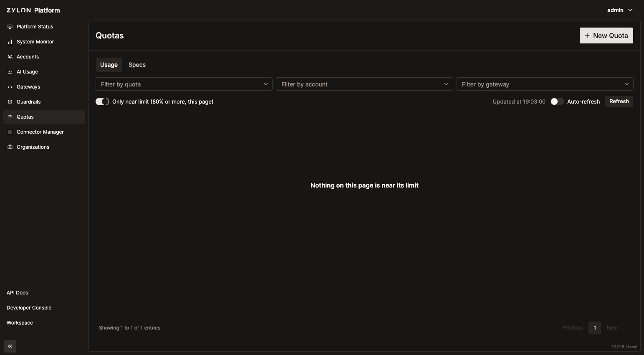Click the Previous pagination button
Viewport: 644px width, 355px height.
569,328
